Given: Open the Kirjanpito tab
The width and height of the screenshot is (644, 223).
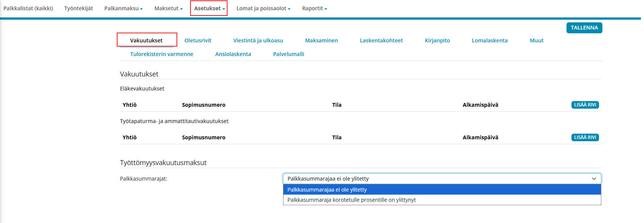Looking at the screenshot, I should click(x=437, y=41).
